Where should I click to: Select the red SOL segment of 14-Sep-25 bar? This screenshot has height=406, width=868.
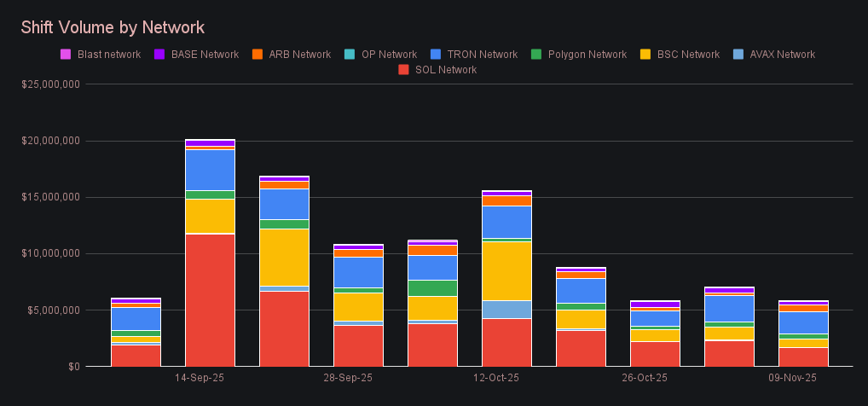(210, 299)
